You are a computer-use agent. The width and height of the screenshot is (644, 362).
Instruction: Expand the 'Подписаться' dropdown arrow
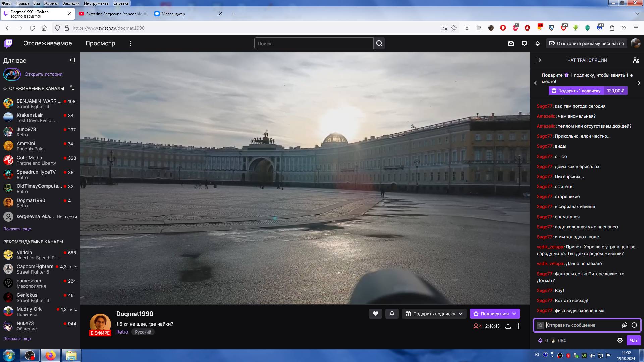514,314
